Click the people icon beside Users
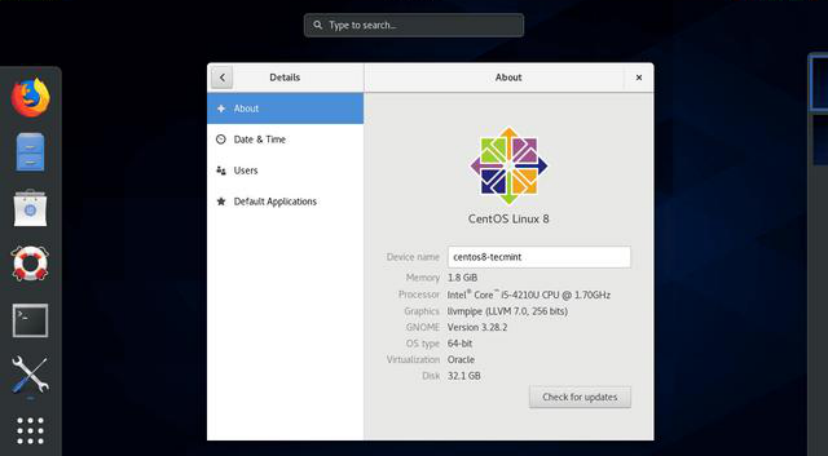The height and width of the screenshot is (456, 828). click(221, 170)
